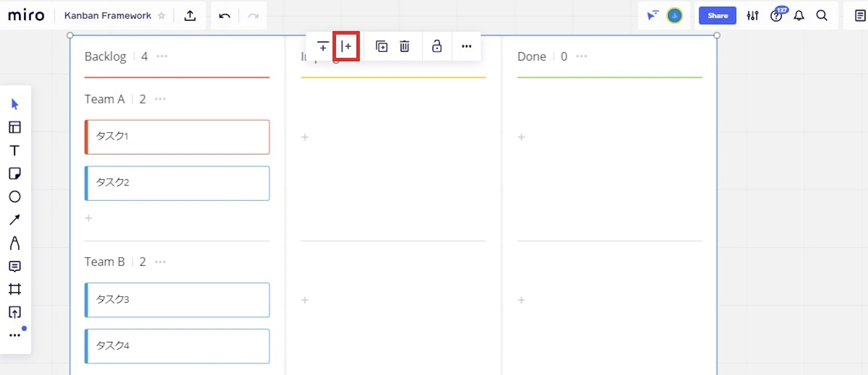
Task: Star the Kanban Framework board
Action: coord(161,16)
